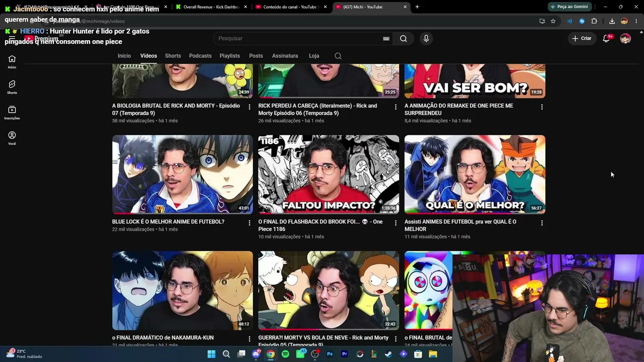Open the YouTube account avatar menu
The width and height of the screenshot is (644, 362).
point(625,38)
